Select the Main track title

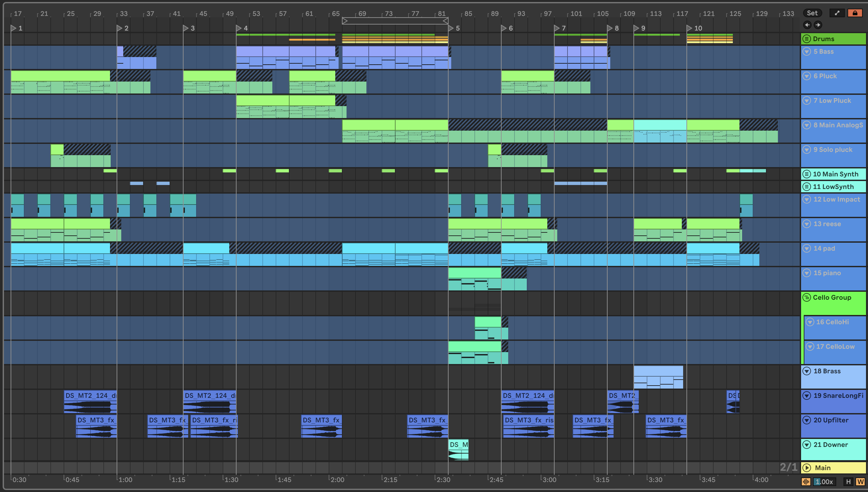822,468
